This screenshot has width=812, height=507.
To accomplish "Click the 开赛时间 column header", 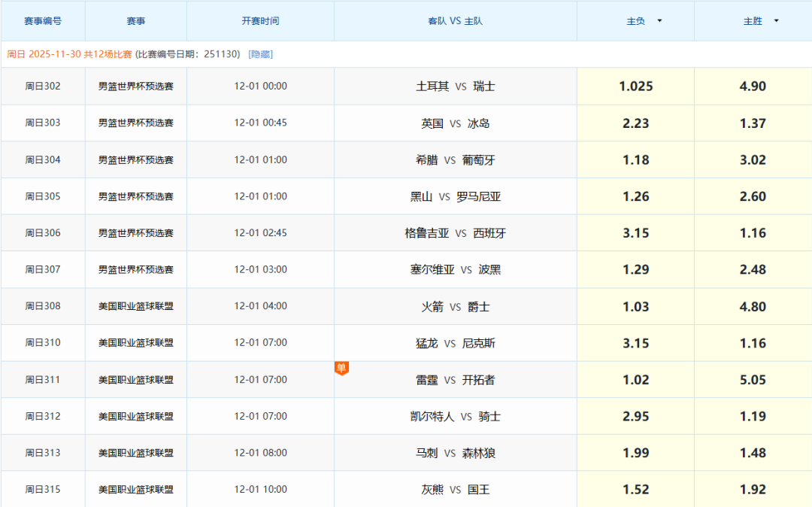I will click(260, 21).
